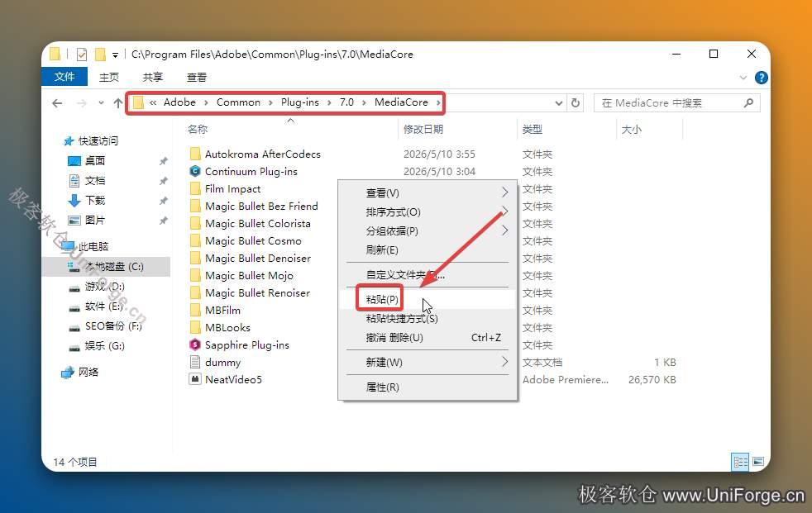Expand the chevron after Adobe breadcrumb
Screen dimensions: 812x513
(x=206, y=103)
